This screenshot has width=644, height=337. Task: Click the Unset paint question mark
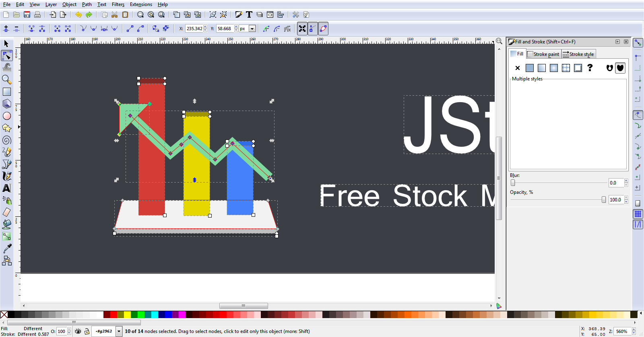pos(590,68)
